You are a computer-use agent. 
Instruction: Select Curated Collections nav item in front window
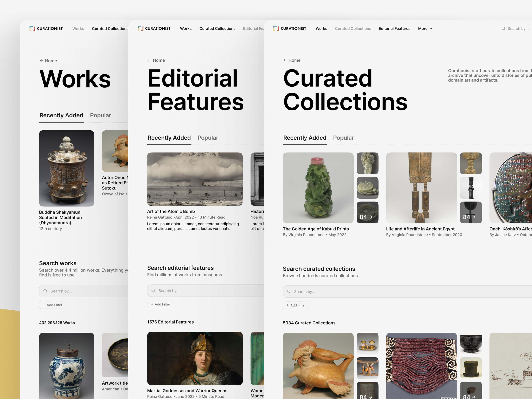click(x=353, y=28)
